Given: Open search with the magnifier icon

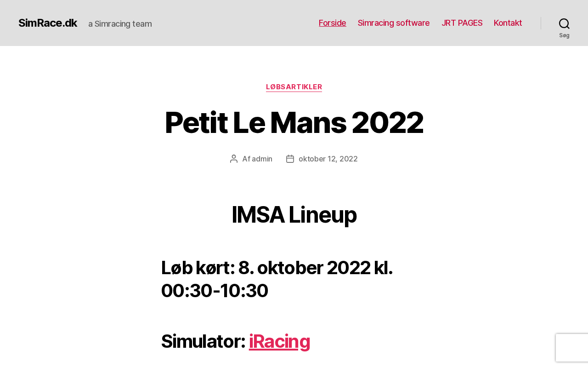Looking at the screenshot, I should tap(564, 23).
